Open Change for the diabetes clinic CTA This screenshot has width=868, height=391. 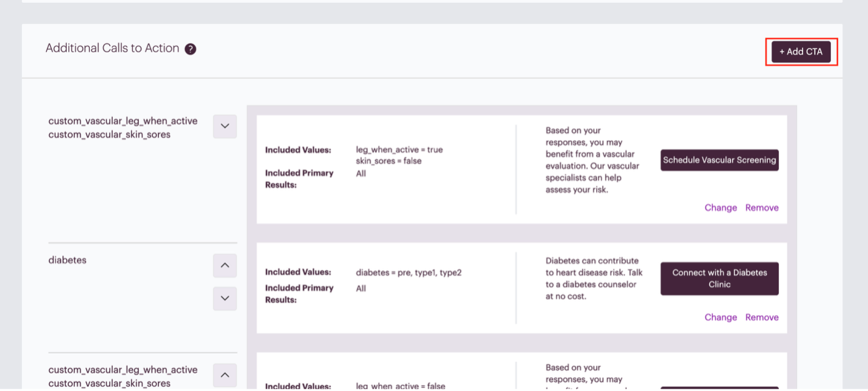(x=721, y=318)
